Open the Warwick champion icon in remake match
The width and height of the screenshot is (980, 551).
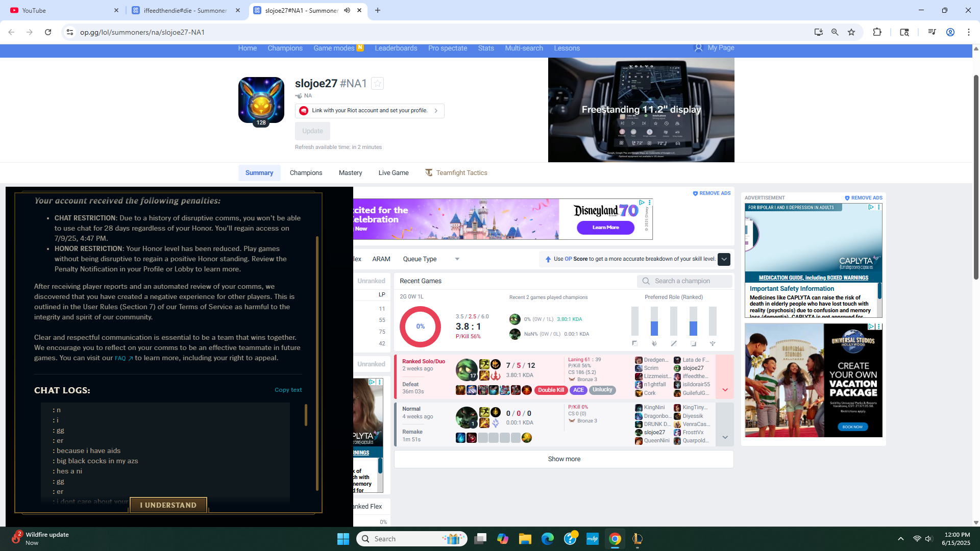click(x=467, y=418)
